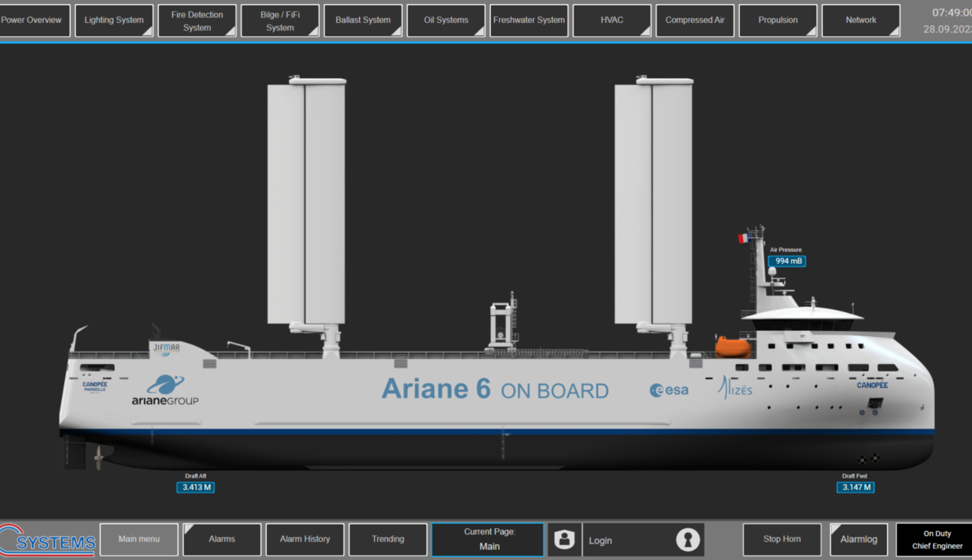This screenshot has height=560, width=972.
Task: Click the user profile icon beside Login
Action: click(564, 539)
